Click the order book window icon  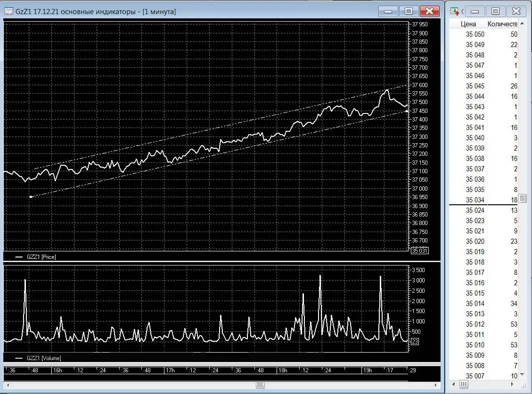[455, 11]
